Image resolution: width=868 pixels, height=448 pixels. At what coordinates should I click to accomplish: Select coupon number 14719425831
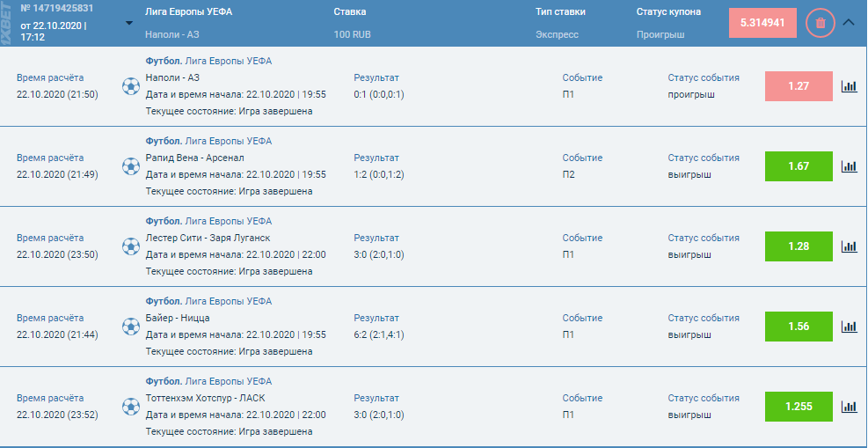[56, 9]
